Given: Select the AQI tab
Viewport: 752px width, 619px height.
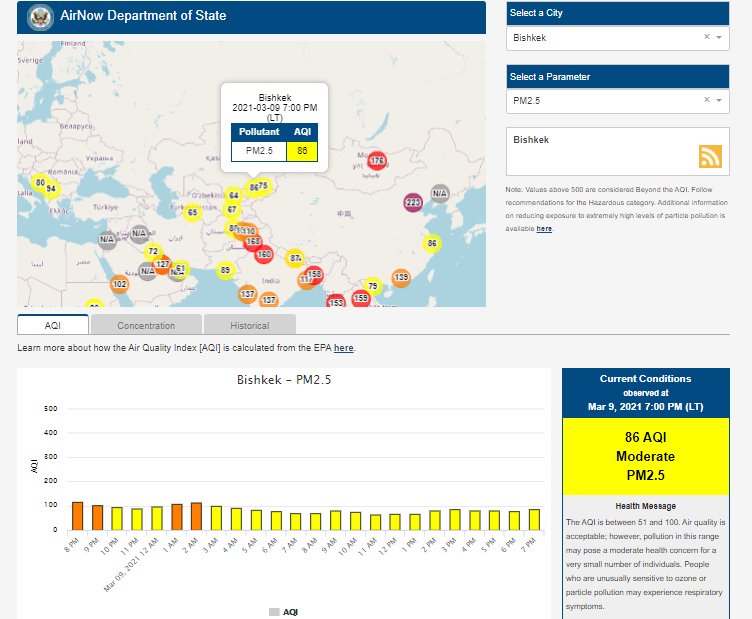Looking at the screenshot, I should point(53,325).
